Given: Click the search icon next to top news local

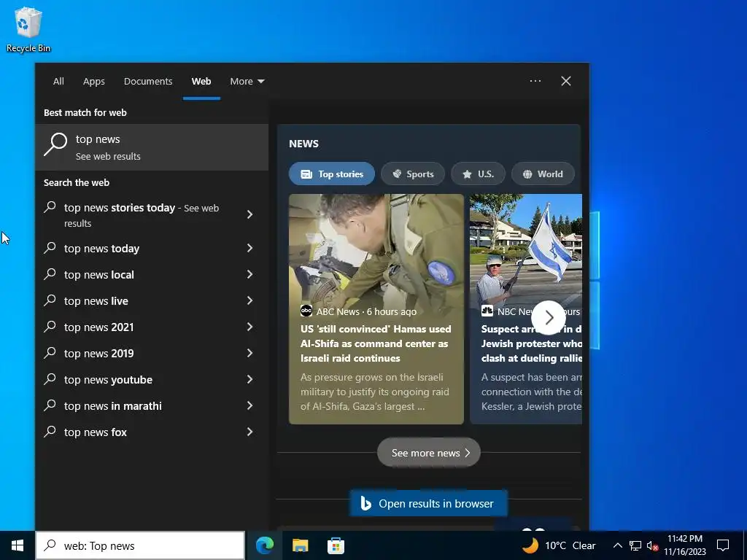Looking at the screenshot, I should click(50, 274).
